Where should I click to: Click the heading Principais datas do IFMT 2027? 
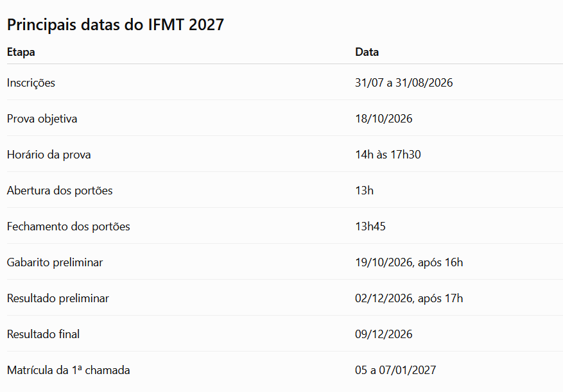point(116,25)
